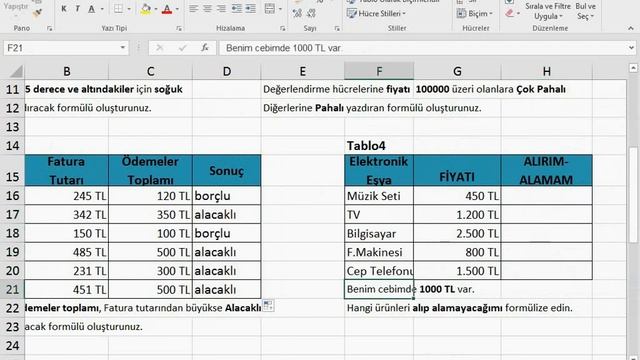
Task: Open the AutoFill options icon below D21
Action: tap(268, 305)
